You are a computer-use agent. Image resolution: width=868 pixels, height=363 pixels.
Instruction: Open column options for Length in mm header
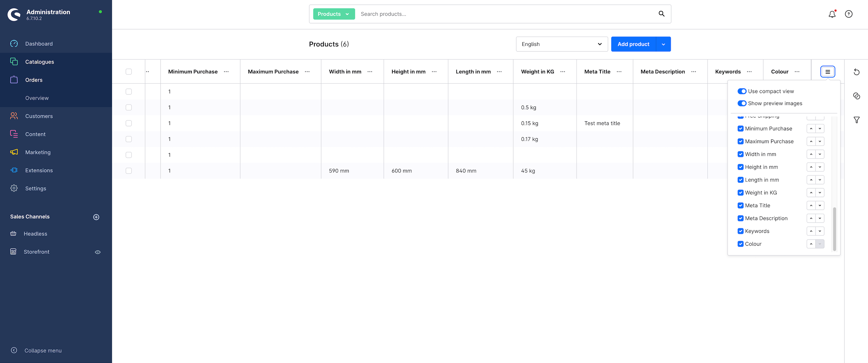pos(499,72)
